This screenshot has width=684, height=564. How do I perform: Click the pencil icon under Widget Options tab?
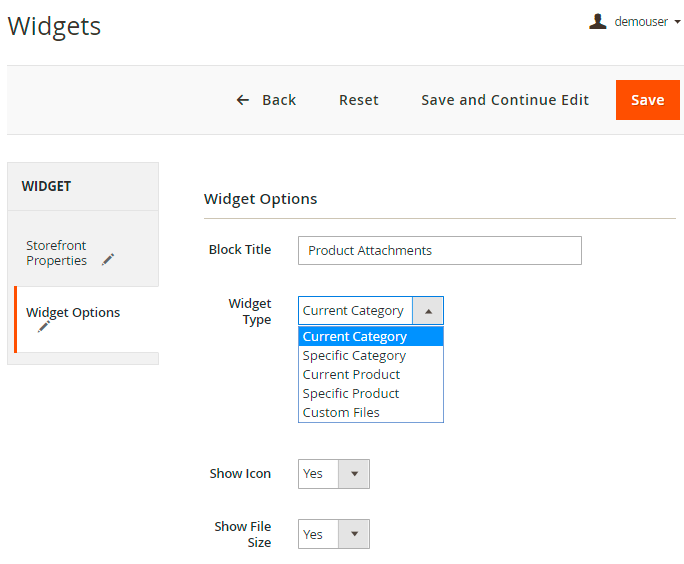44,327
